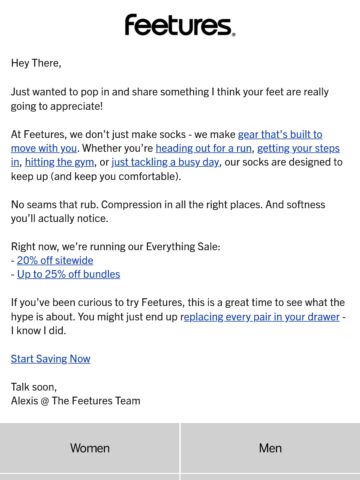The height and width of the screenshot is (480, 360).
Task: Click the 'in' link continuation after steps
Action: point(15,162)
